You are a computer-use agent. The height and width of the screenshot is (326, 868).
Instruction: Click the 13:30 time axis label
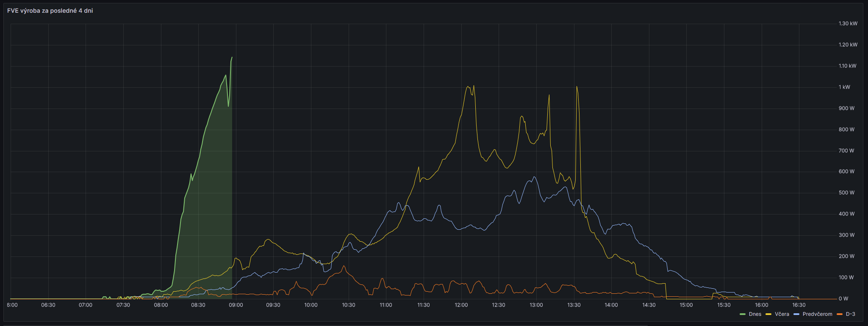tap(574, 305)
